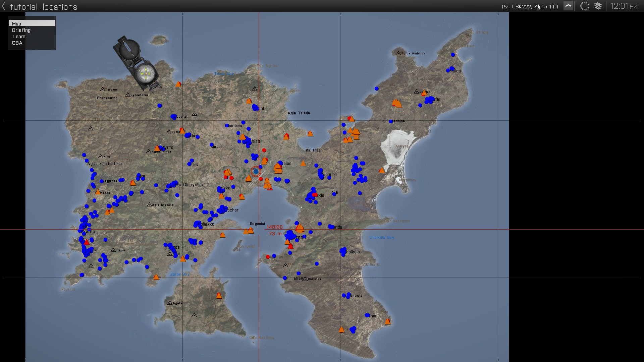644x362 pixels.
Task: Open the Briefing section
Action: tap(21, 30)
